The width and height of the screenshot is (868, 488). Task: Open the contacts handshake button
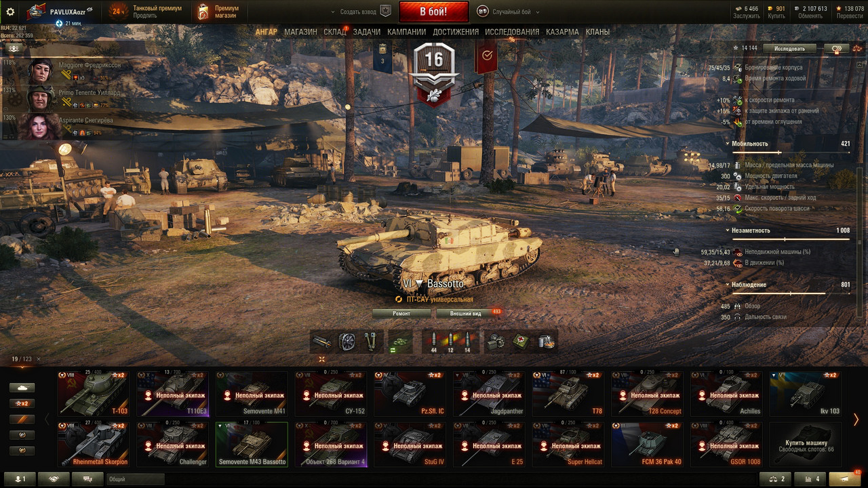(x=54, y=479)
